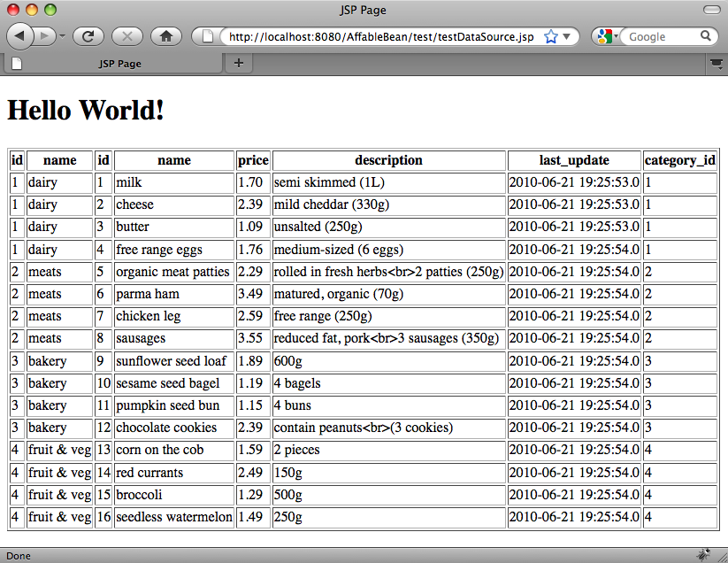Open the search engine chooser dropdown
Image resolution: width=728 pixels, height=563 pixels.
(607, 36)
